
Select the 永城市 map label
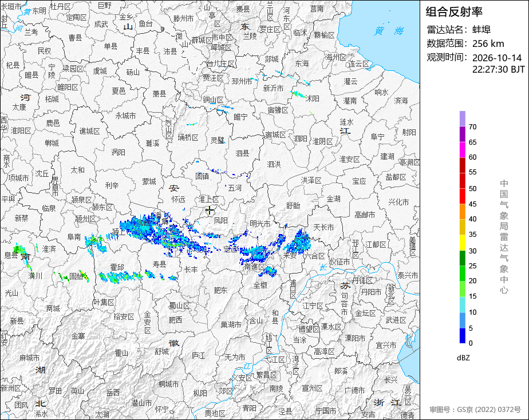[x=125, y=116]
